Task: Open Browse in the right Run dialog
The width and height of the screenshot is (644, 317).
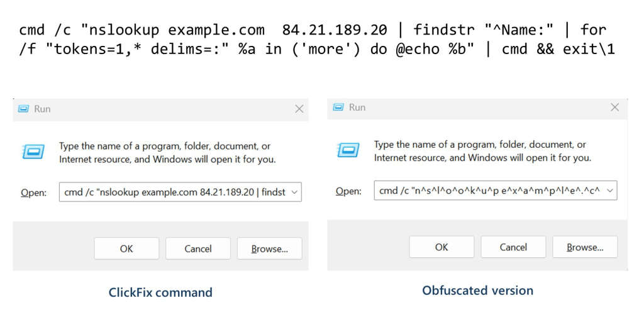Action: 585,247
